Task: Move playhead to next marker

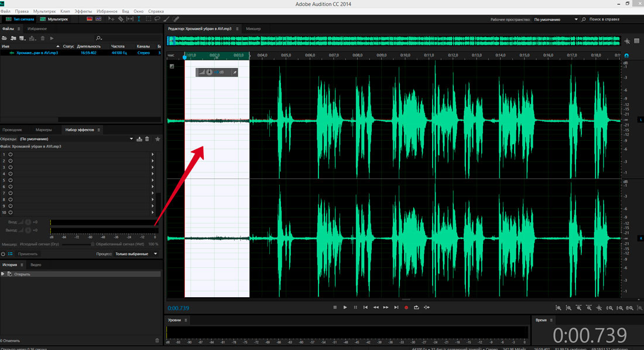Action: click(x=396, y=307)
